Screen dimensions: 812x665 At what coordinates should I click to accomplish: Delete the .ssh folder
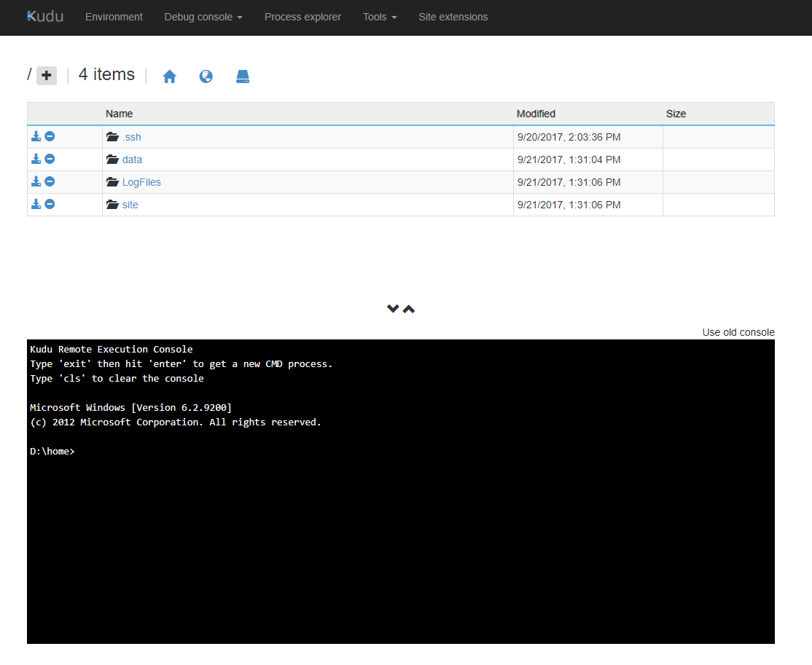pyautogui.click(x=50, y=136)
